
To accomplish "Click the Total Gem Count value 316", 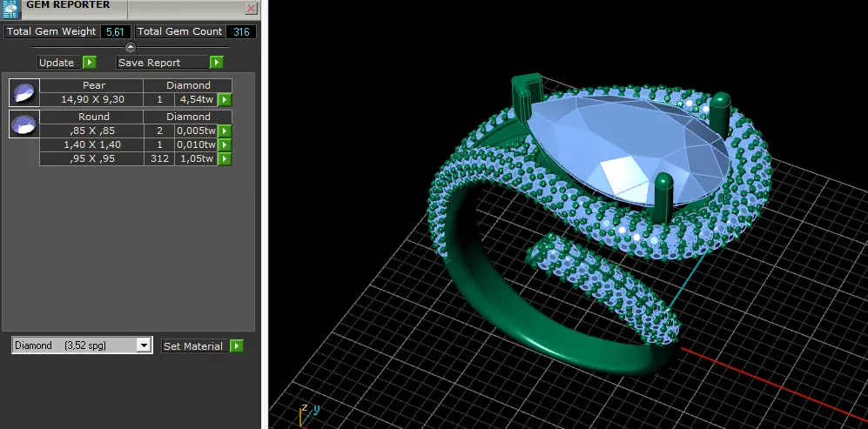I will click(x=241, y=31).
